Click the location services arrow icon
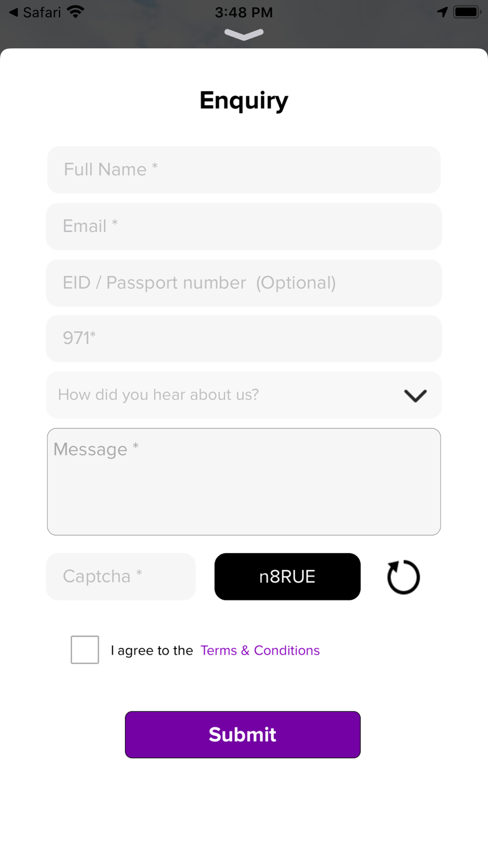 pos(442,12)
